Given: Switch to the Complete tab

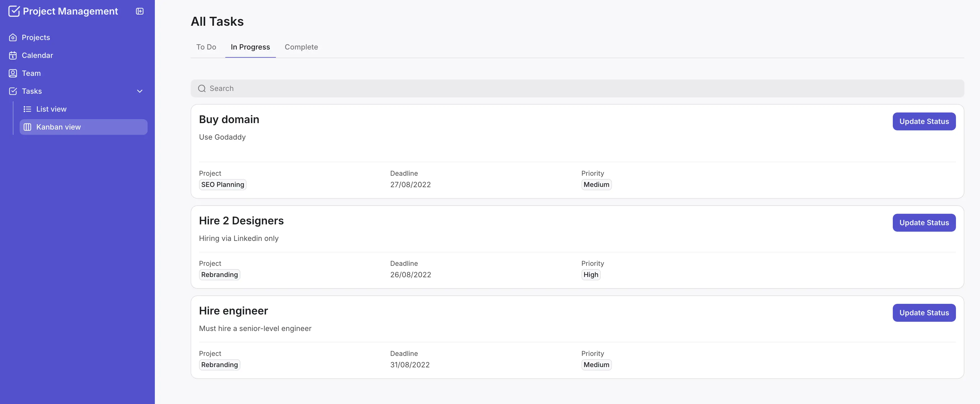Looking at the screenshot, I should 301,47.
